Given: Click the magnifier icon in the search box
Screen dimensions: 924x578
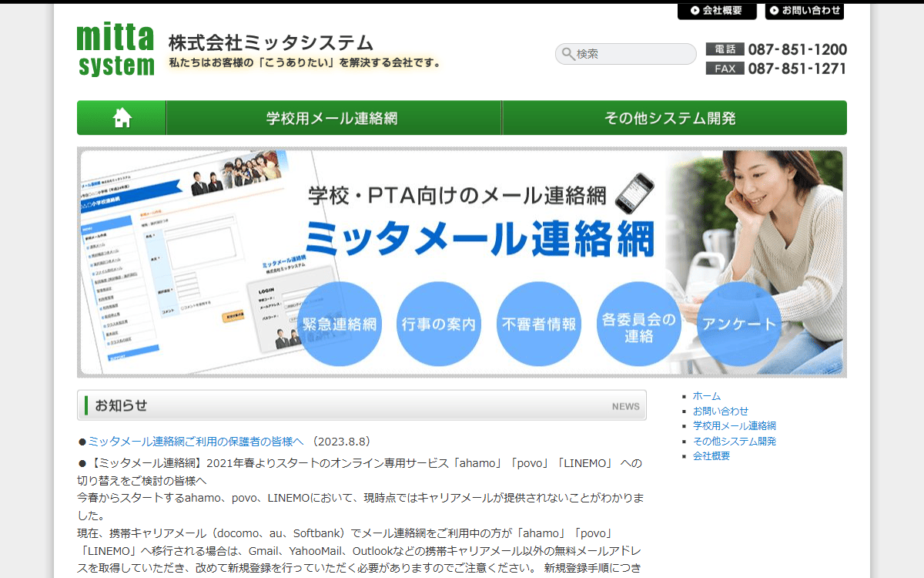Looking at the screenshot, I should click(568, 54).
